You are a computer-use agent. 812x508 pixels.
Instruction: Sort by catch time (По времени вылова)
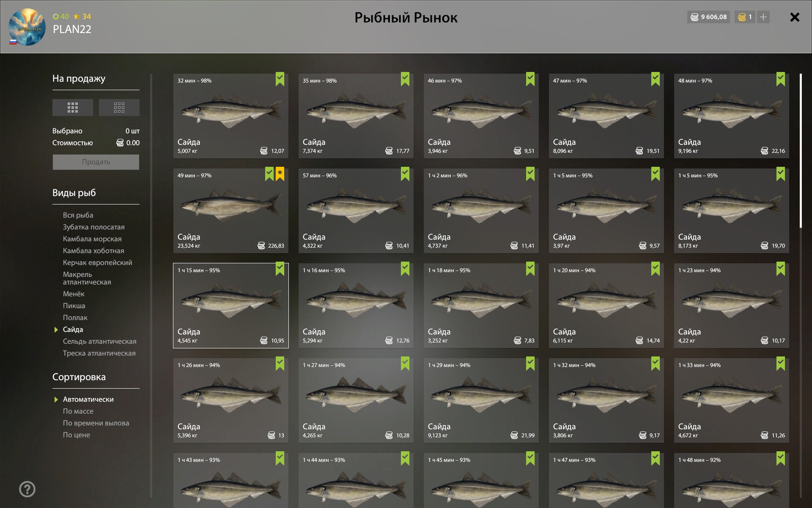click(96, 423)
